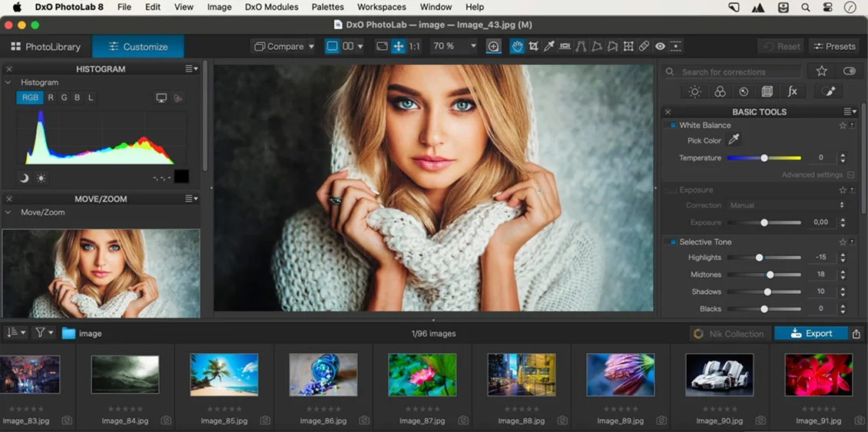Select the RGB histogram channel
This screenshot has height=432, width=868.
pyautogui.click(x=31, y=98)
